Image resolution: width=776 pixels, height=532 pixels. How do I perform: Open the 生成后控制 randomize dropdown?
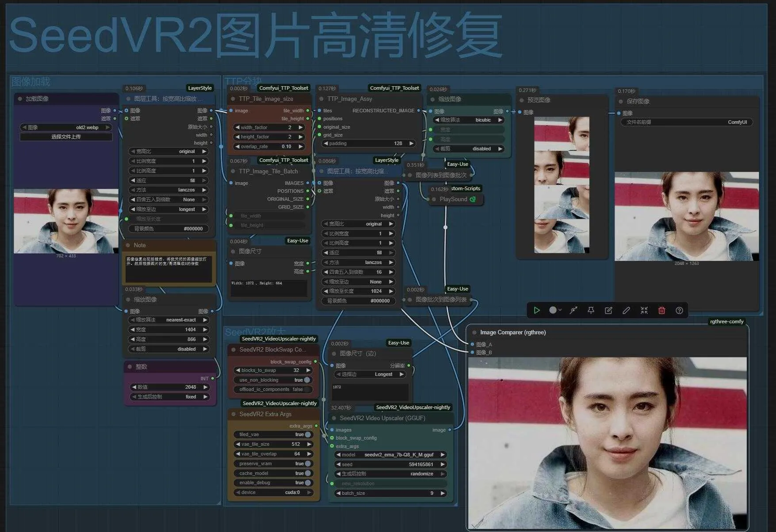click(x=391, y=474)
